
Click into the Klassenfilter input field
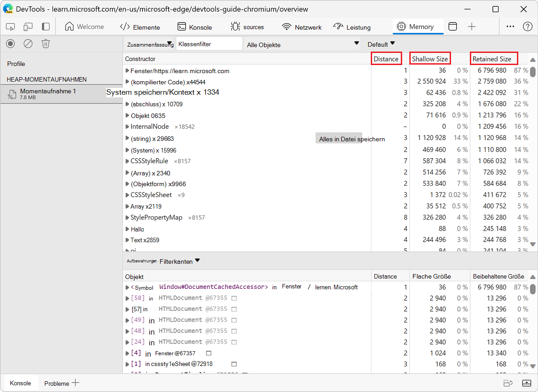point(209,44)
